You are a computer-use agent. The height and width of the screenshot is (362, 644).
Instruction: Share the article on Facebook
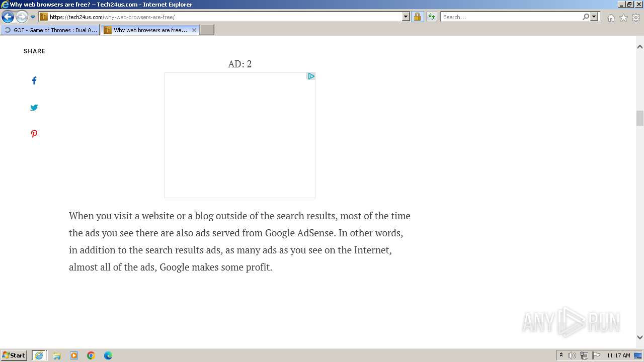34,80
